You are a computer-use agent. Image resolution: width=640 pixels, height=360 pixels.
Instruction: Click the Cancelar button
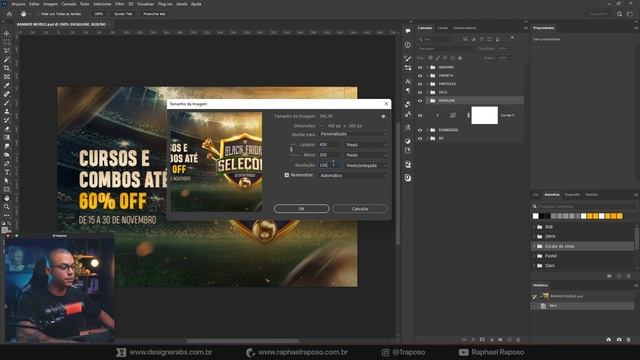coord(360,209)
